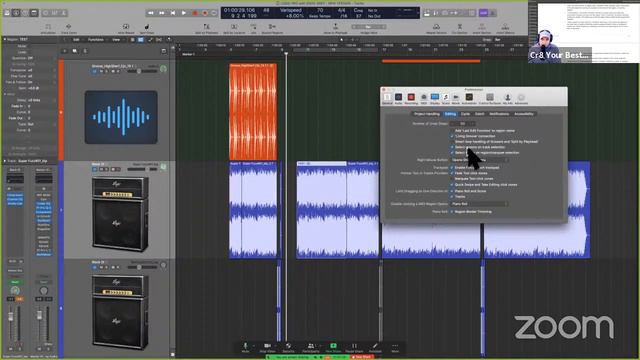Open the Score preferences pane
The image size is (640, 360).
pyautogui.click(x=446, y=98)
